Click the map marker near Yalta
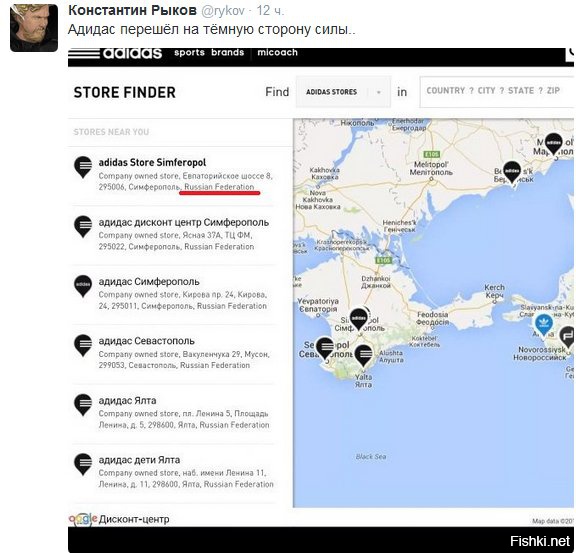This screenshot has height=553, width=576. click(x=364, y=355)
